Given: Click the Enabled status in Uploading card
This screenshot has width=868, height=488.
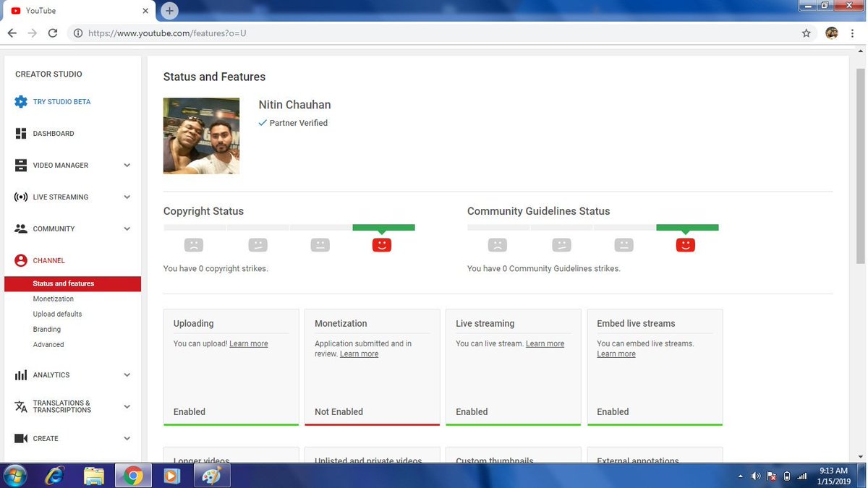Looking at the screenshot, I should (x=190, y=411).
